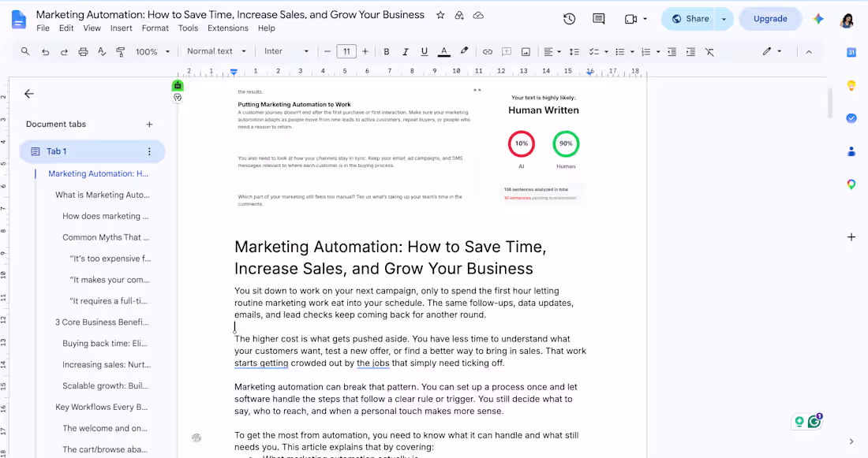868x458 pixels.
Task: Open the Grammarly widget icon
Action: (x=814, y=422)
